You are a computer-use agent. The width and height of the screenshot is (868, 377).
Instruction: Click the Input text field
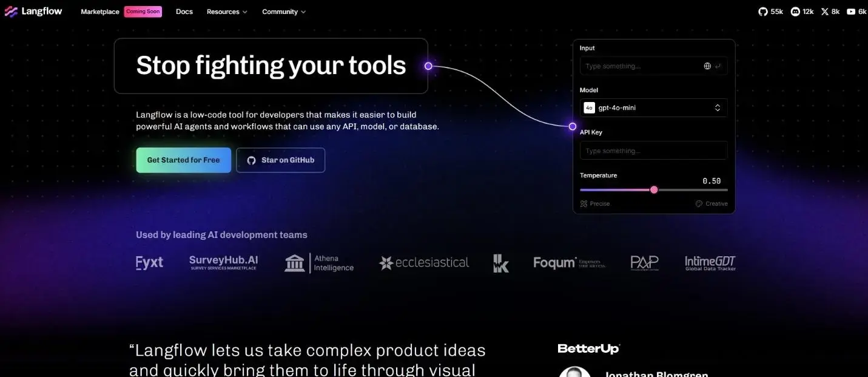(653, 66)
